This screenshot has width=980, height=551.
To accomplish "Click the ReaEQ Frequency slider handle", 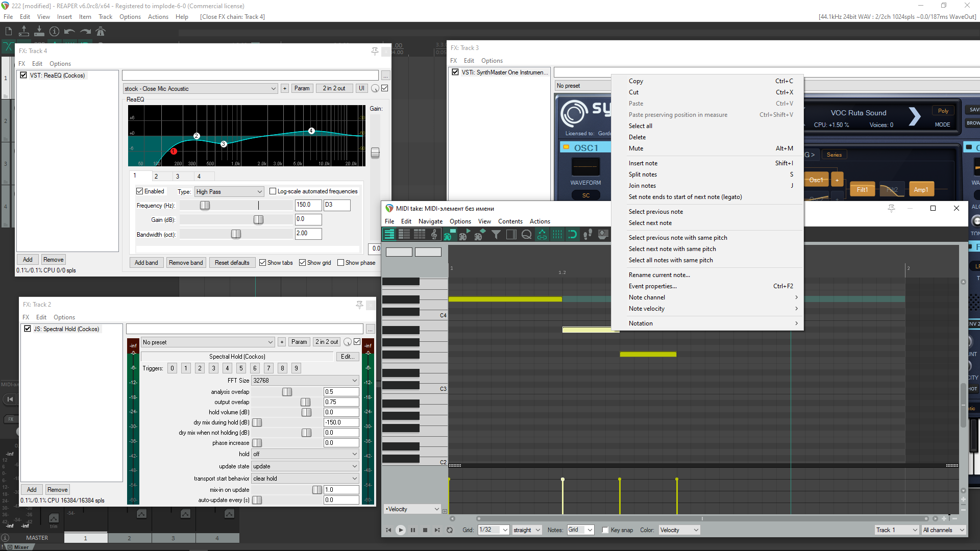I will coord(205,205).
